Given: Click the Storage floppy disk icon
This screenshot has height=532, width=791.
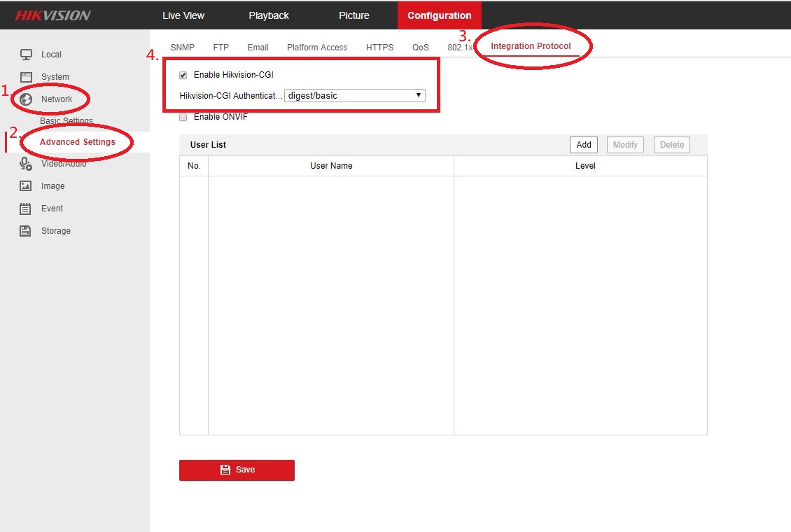Looking at the screenshot, I should coord(25,231).
